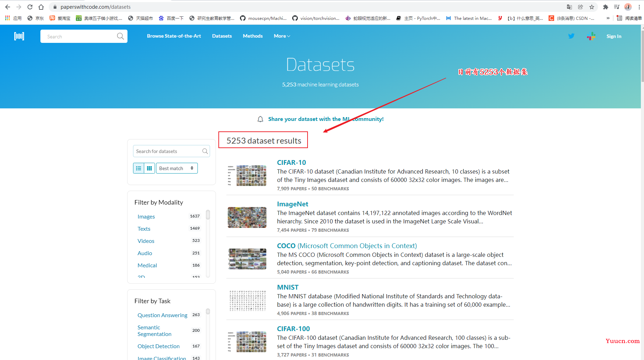Open the mousecpn GitHub bookmark
This screenshot has height=360, width=644.
click(263, 18)
